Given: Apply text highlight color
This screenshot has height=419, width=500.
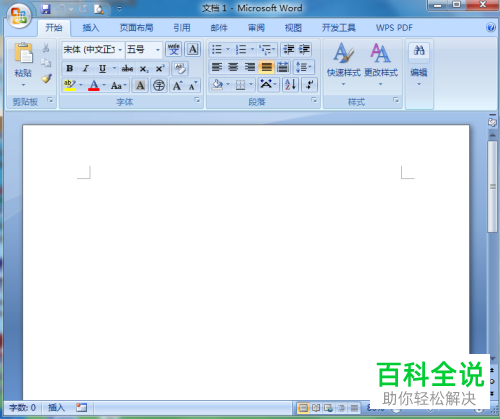Looking at the screenshot, I should click(x=70, y=86).
